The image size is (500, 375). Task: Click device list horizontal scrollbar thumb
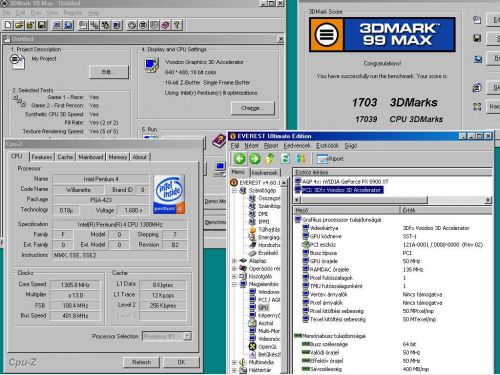pos(363,200)
